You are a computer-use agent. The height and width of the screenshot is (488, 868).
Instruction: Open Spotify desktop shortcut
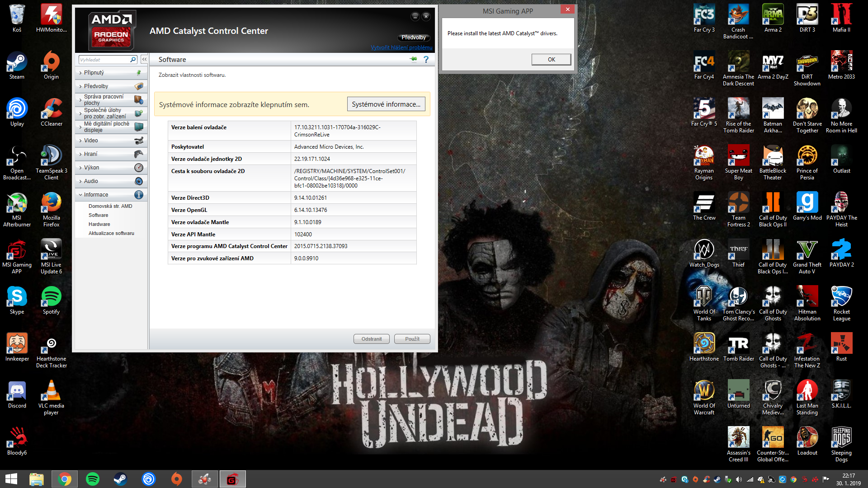(x=51, y=300)
